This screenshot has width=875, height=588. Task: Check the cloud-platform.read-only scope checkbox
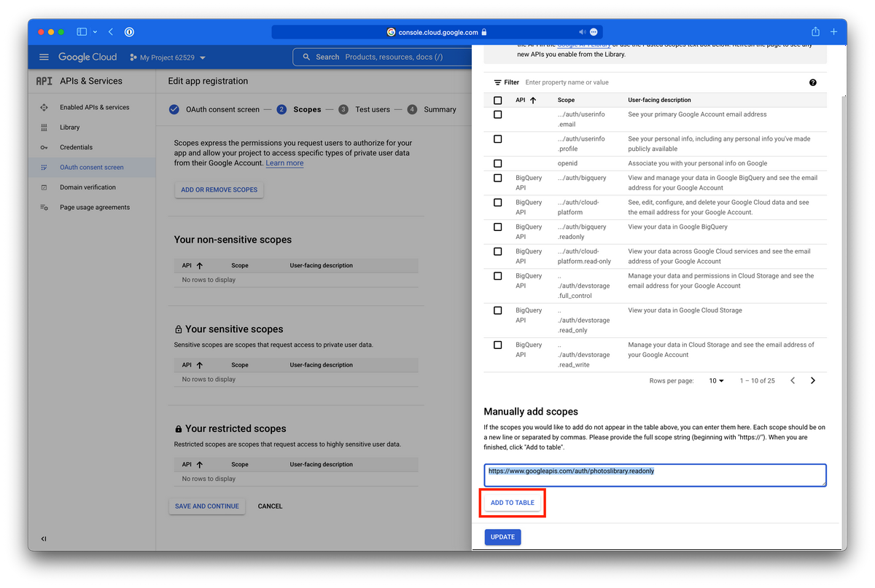(x=498, y=251)
